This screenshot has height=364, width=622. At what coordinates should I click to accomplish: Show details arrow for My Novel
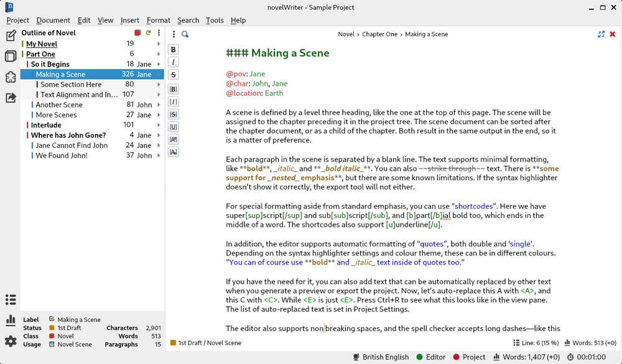159,44
